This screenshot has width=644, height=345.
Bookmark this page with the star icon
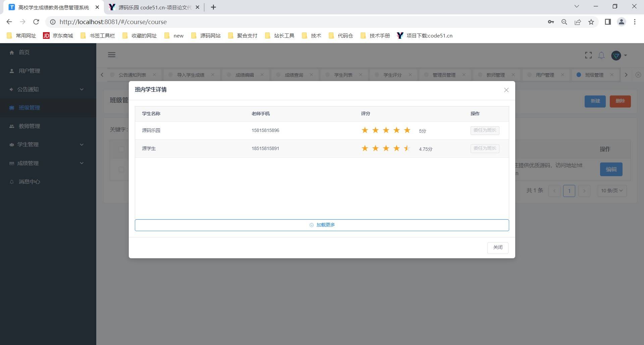[x=591, y=22]
